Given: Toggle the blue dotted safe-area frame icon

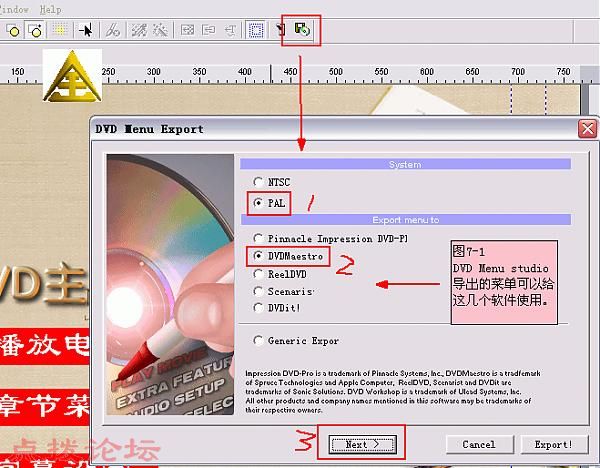Looking at the screenshot, I should [256, 30].
